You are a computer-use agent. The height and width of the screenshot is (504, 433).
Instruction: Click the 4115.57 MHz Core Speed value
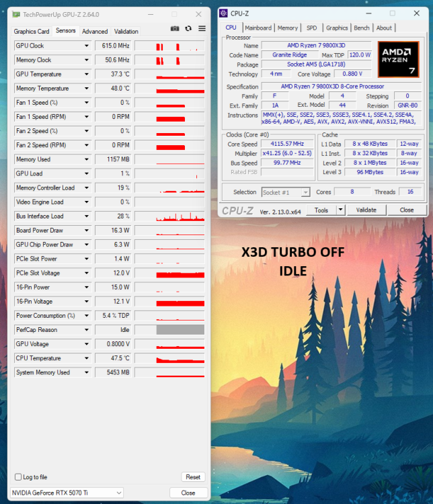(x=287, y=144)
